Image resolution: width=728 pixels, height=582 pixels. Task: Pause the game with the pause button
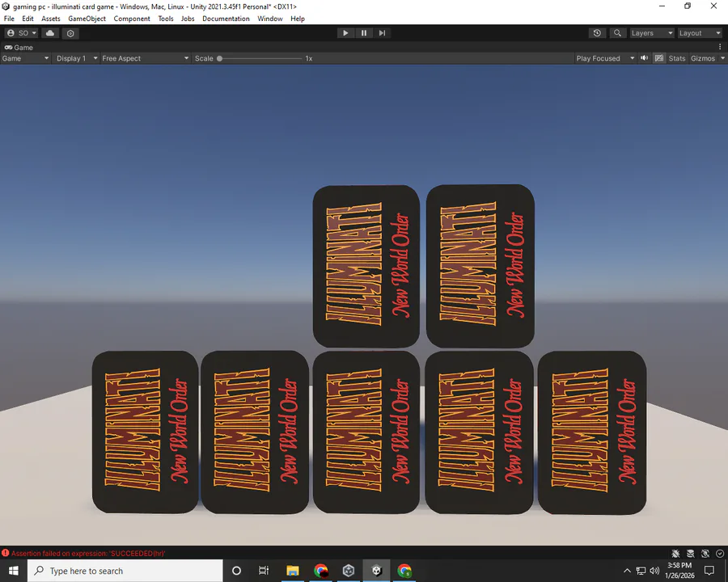[x=364, y=33]
